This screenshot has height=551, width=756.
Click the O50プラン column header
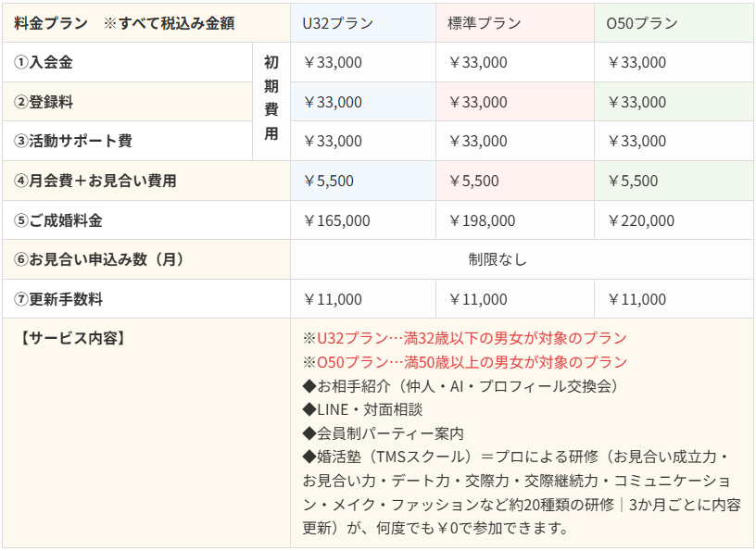(x=674, y=23)
